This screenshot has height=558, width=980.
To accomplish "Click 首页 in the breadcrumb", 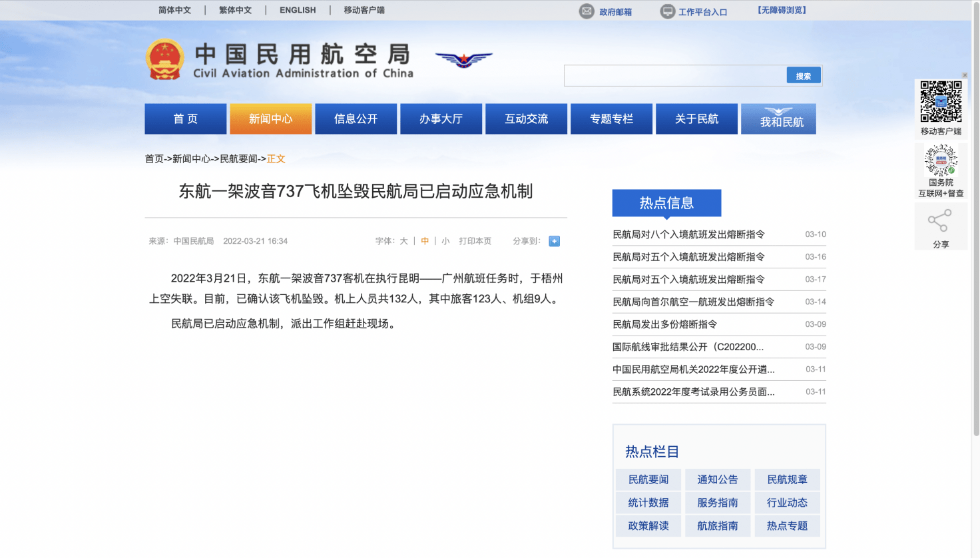I will click(x=154, y=158).
